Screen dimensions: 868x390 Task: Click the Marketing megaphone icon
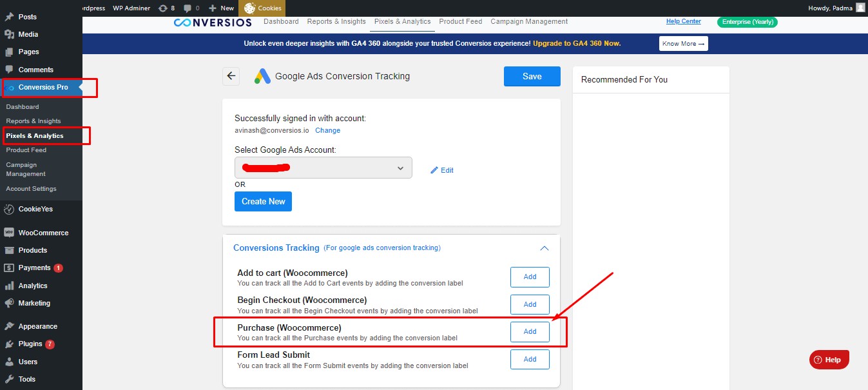[x=9, y=303]
